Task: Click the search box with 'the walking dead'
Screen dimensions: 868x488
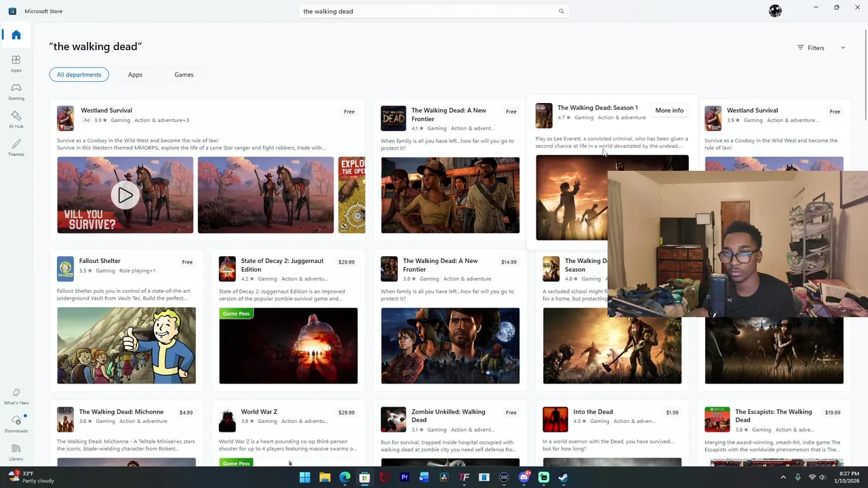Action: point(433,12)
